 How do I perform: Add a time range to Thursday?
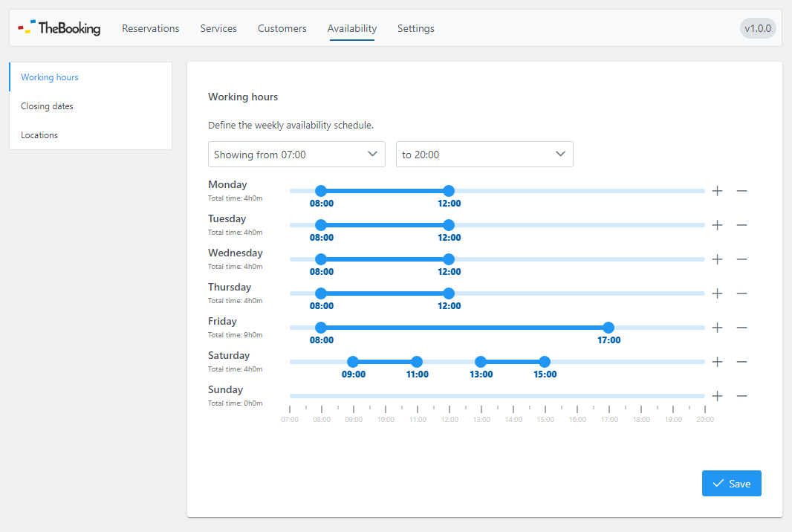click(x=717, y=293)
